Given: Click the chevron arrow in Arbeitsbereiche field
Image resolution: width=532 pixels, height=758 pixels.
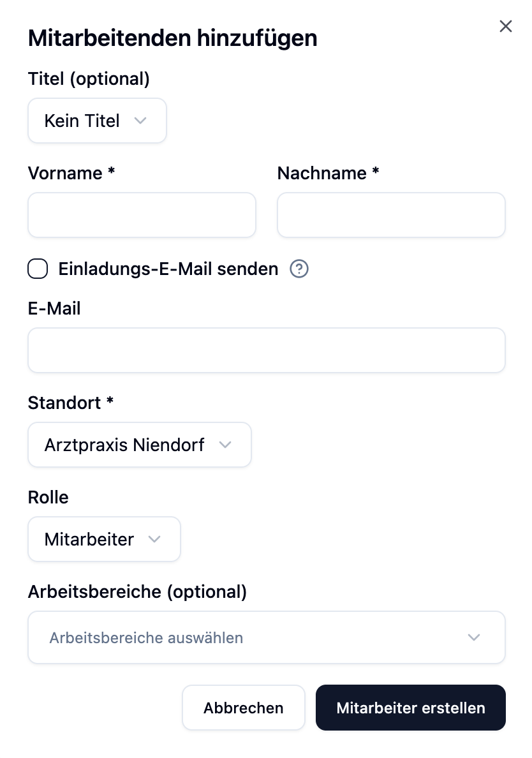Looking at the screenshot, I should pos(473,637).
